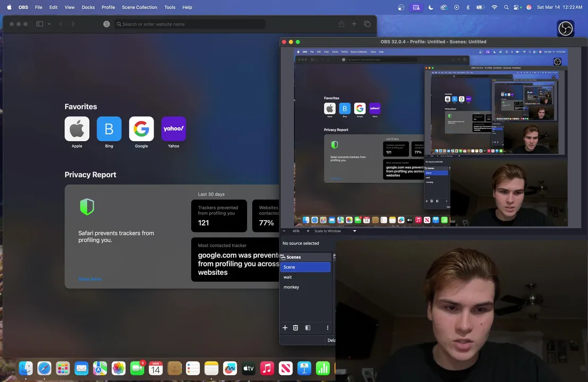
Task: Click the Trackers prevented 121 card
Action: pos(219,216)
